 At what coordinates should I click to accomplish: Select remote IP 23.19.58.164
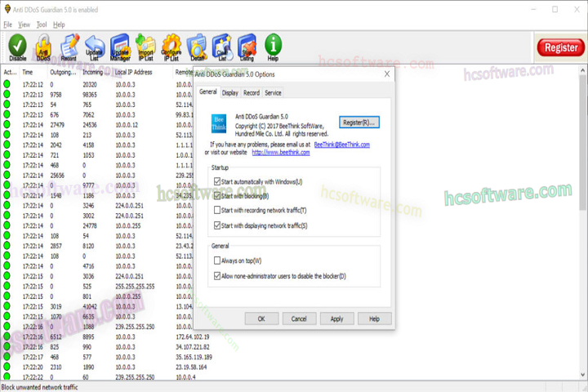click(x=191, y=367)
